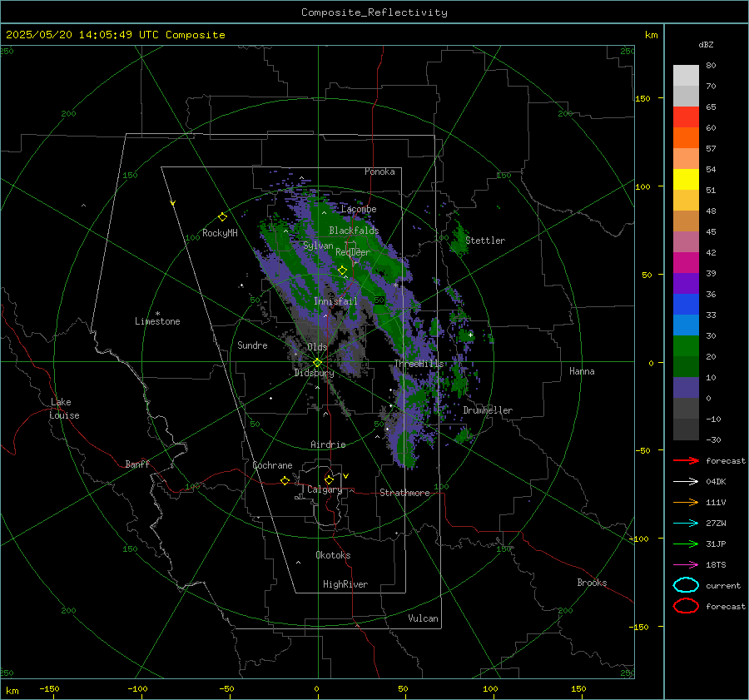The image size is (749, 700).
Task: Click the Sundre label
Action: coord(252,345)
